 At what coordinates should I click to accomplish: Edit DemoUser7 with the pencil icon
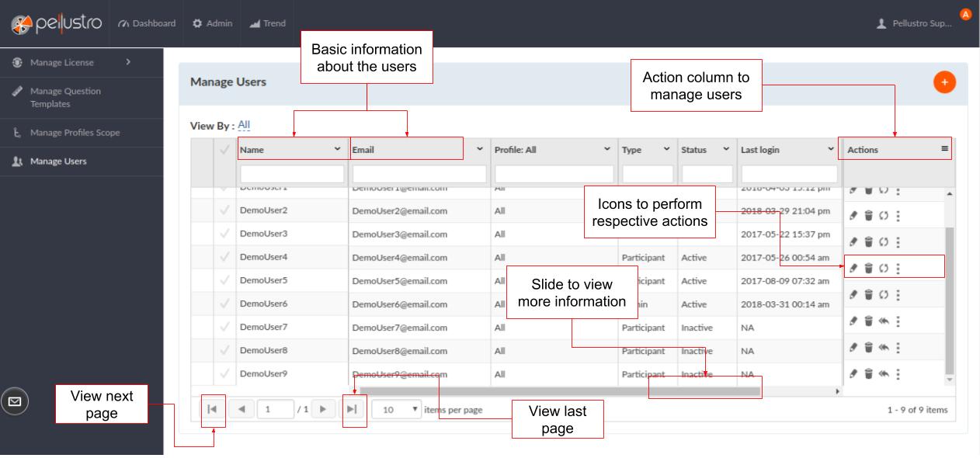click(x=853, y=321)
